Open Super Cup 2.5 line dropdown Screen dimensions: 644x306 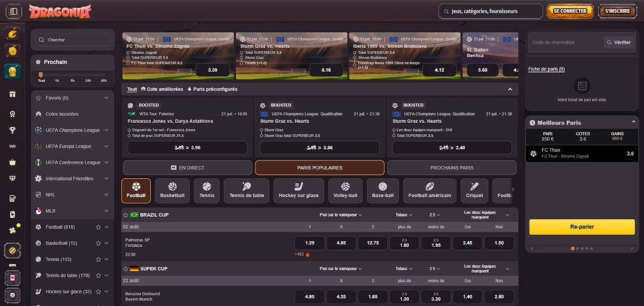(x=435, y=269)
